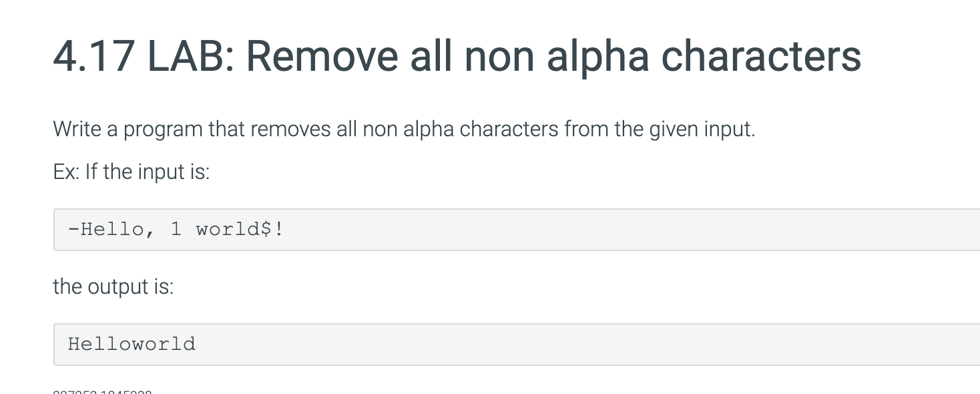Click "-Hello," in the input example

pos(112,229)
